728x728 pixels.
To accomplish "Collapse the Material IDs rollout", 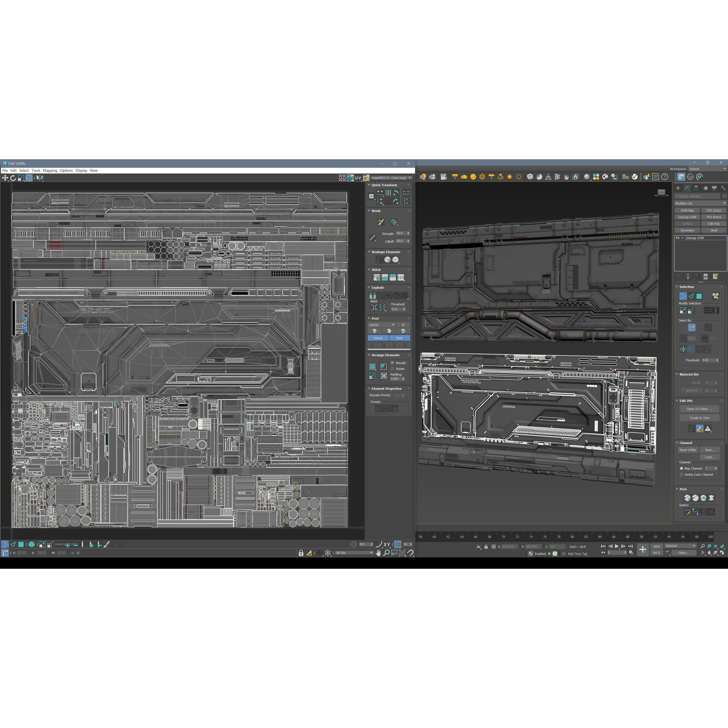I will point(677,375).
